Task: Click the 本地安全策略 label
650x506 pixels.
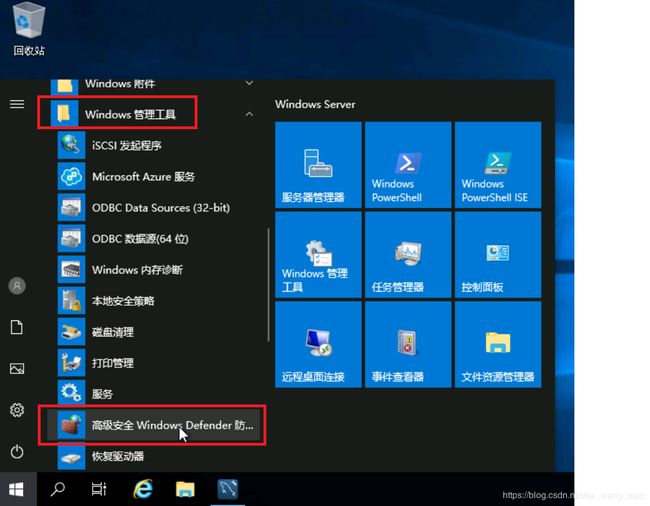Action: point(123,301)
